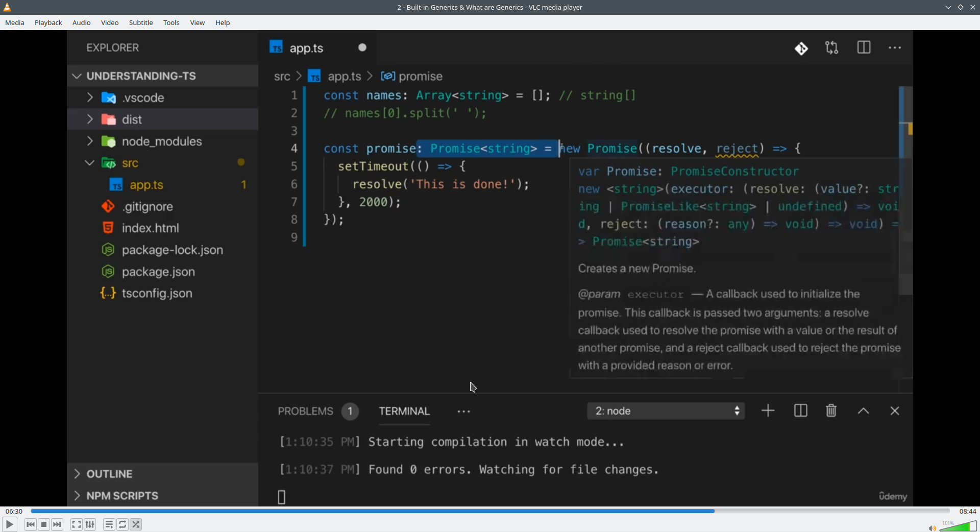
Task: Switch to the PROBLEMS panel tab
Action: (318, 412)
